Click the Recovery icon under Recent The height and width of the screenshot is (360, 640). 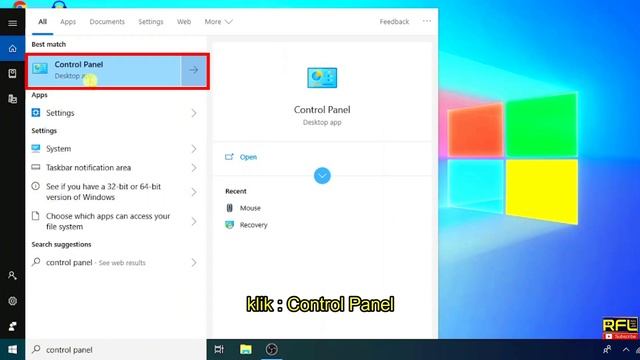tap(229, 225)
